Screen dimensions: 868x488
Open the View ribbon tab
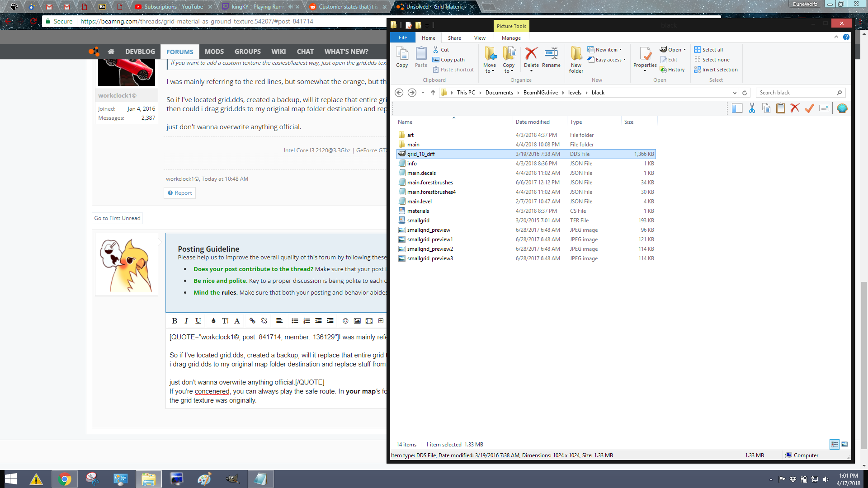click(480, 38)
